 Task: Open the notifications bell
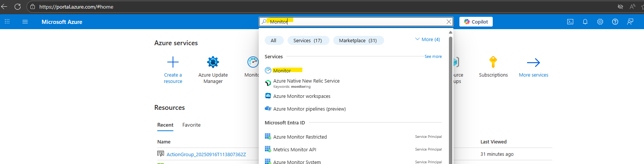click(585, 22)
